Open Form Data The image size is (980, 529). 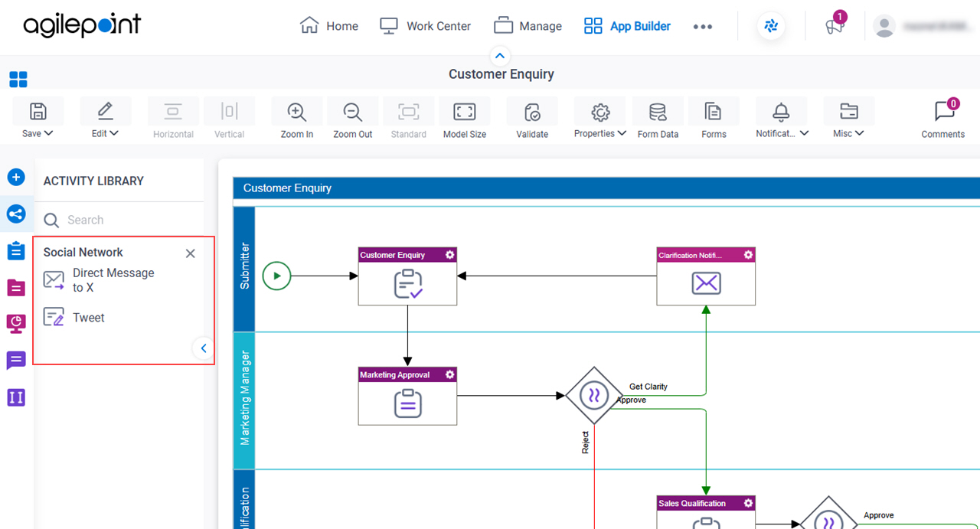658,112
